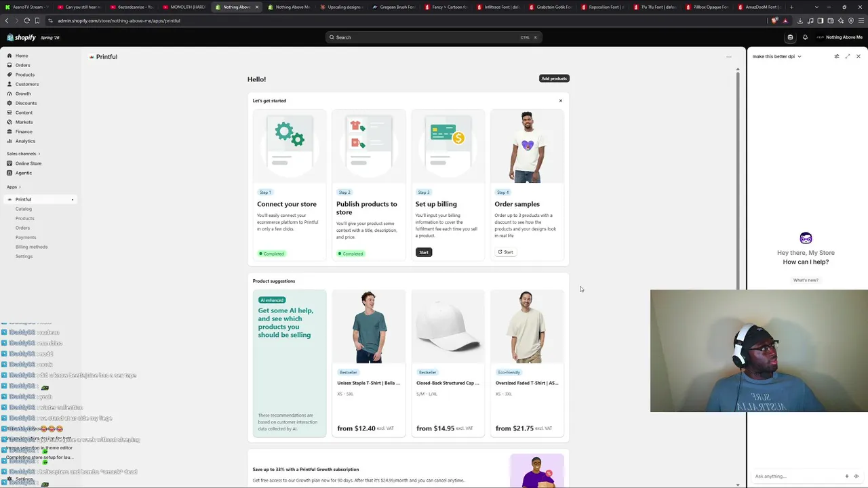
Task: Open the Home icon in Shopify sidebar
Action: coord(9,56)
